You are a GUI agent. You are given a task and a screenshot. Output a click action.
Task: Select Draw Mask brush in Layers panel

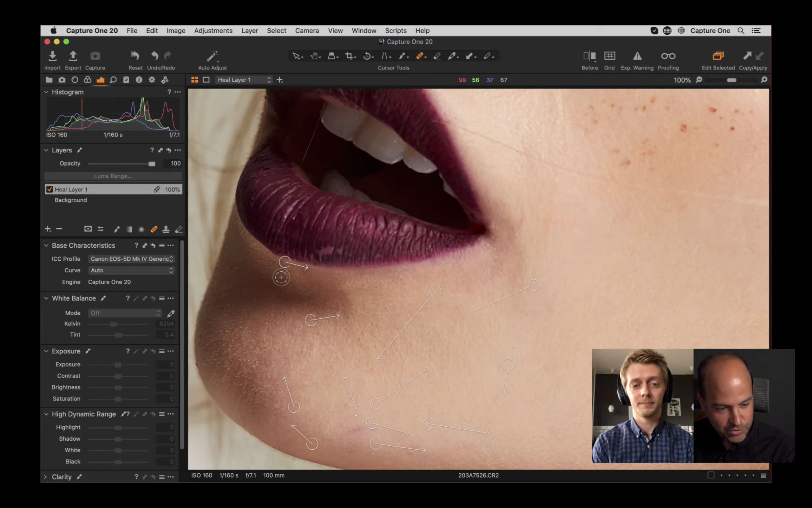(116, 229)
